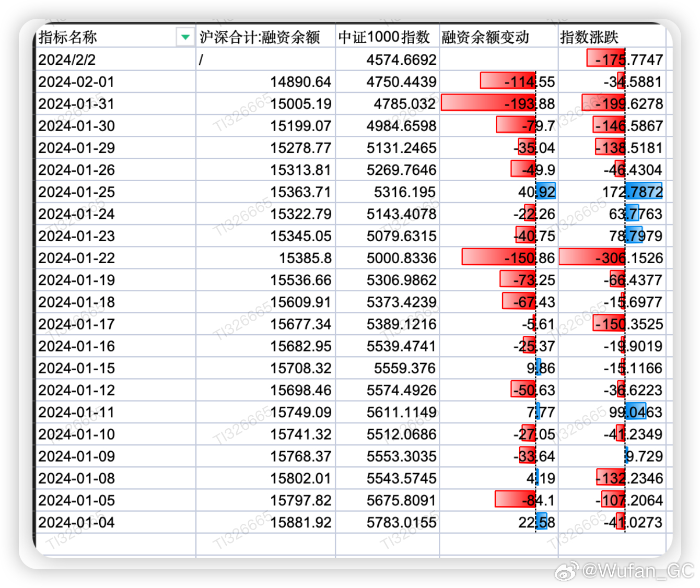Screen dimensions: 700x588
Task: Select the 融资余额变动 header cell
Action: click(498, 37)
